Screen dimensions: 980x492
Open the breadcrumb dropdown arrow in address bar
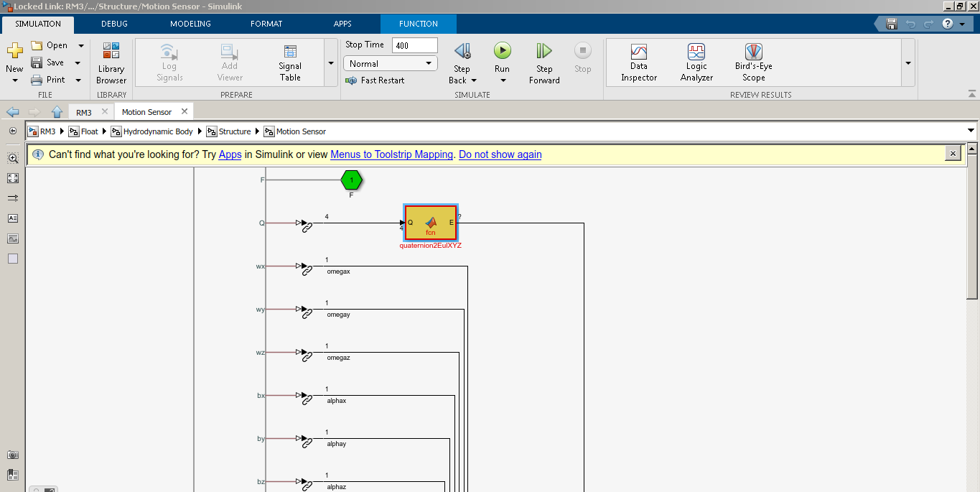(x=971, y=131)
